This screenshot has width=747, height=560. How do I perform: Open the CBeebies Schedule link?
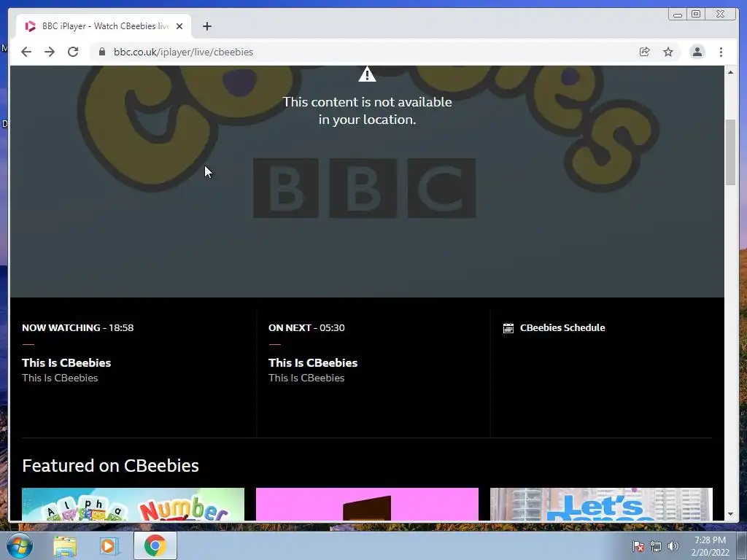(562, 327)
